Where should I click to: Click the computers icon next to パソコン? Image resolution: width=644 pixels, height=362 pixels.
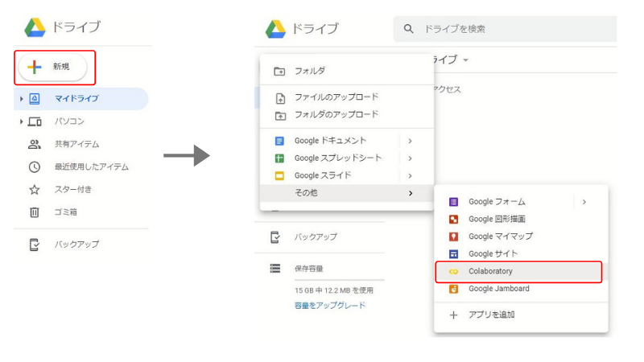35,122
